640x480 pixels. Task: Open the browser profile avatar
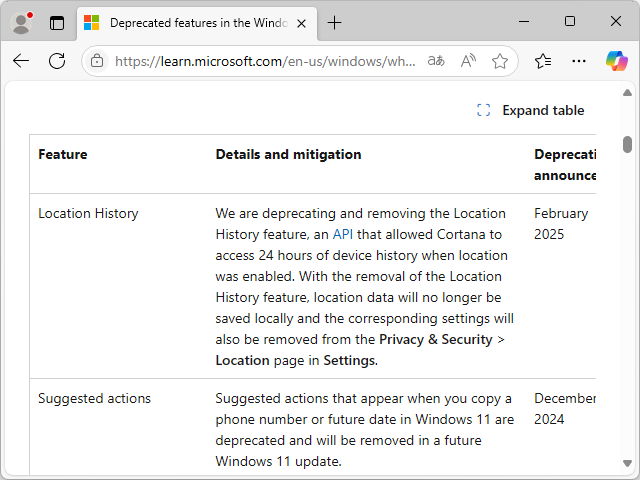(21, 23)
